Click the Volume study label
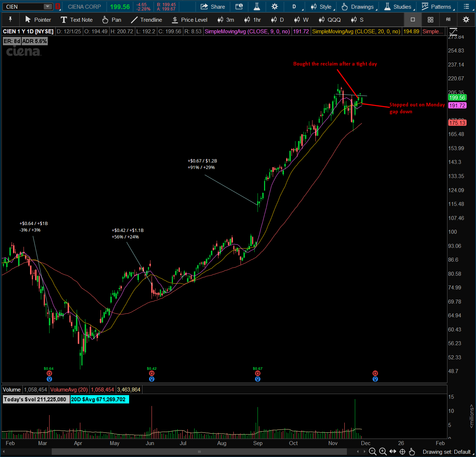The width and height of the screenshot is (476, 457). (x=12, y=390)
